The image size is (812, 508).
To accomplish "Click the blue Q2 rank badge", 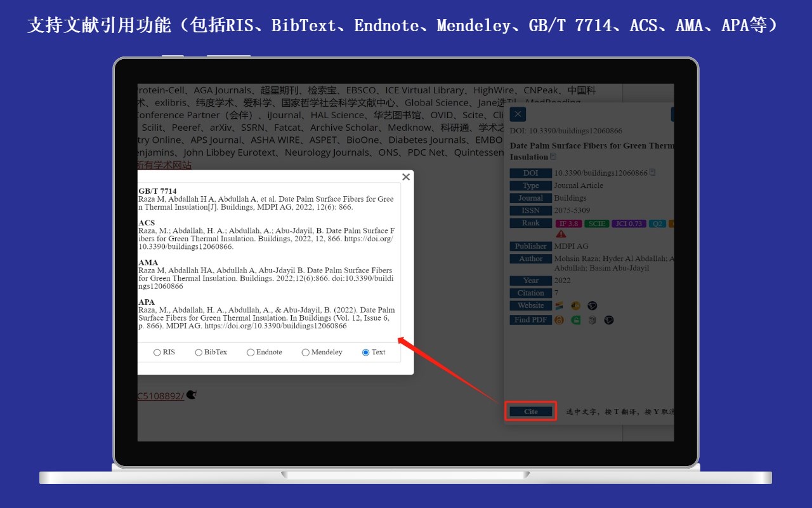I will (657, 224).
